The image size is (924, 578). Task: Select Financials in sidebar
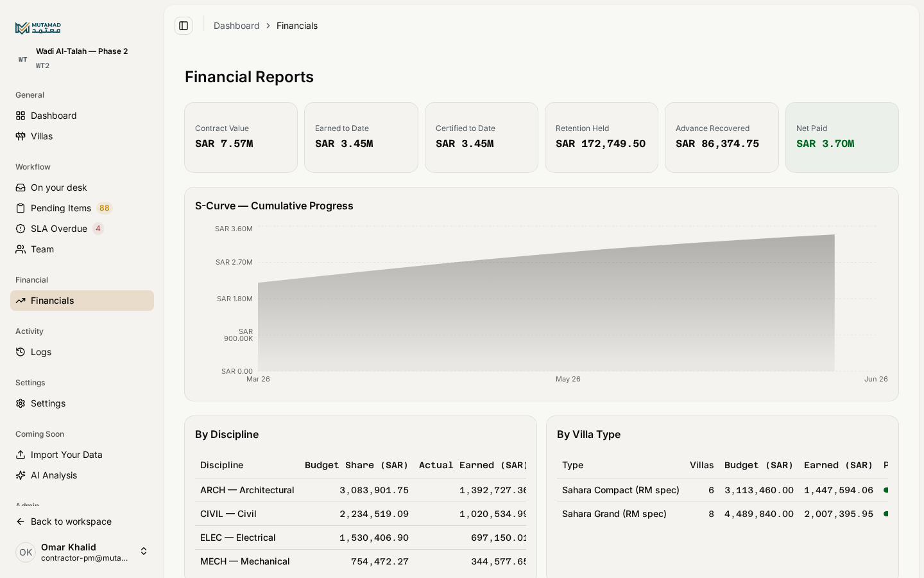(82, 301)
